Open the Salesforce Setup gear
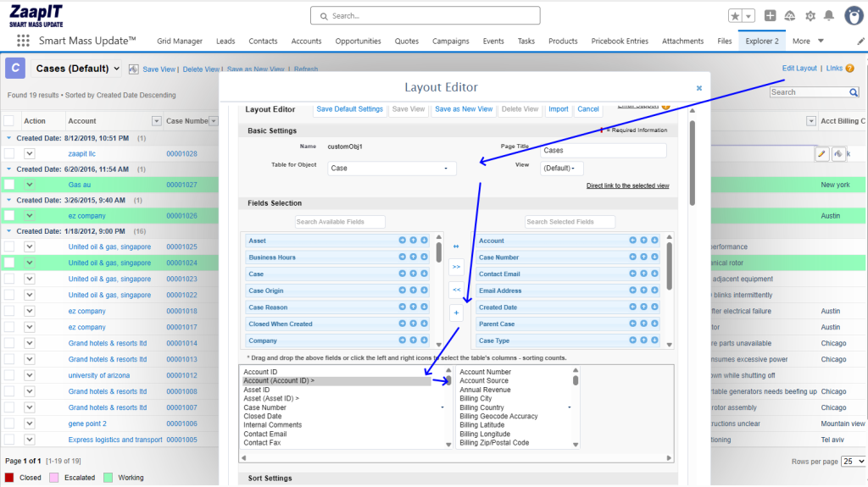Viewport: 868px width, 487px height. coord(810,16)
